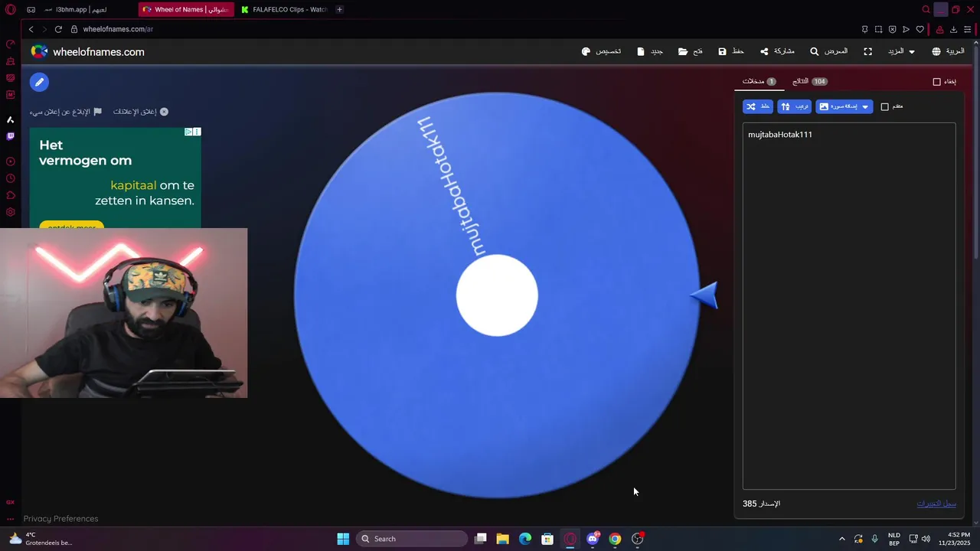This screenshot has width=980, height=551.
Task: Share the wheel with مشاركة
Action: tap(777, 51)
